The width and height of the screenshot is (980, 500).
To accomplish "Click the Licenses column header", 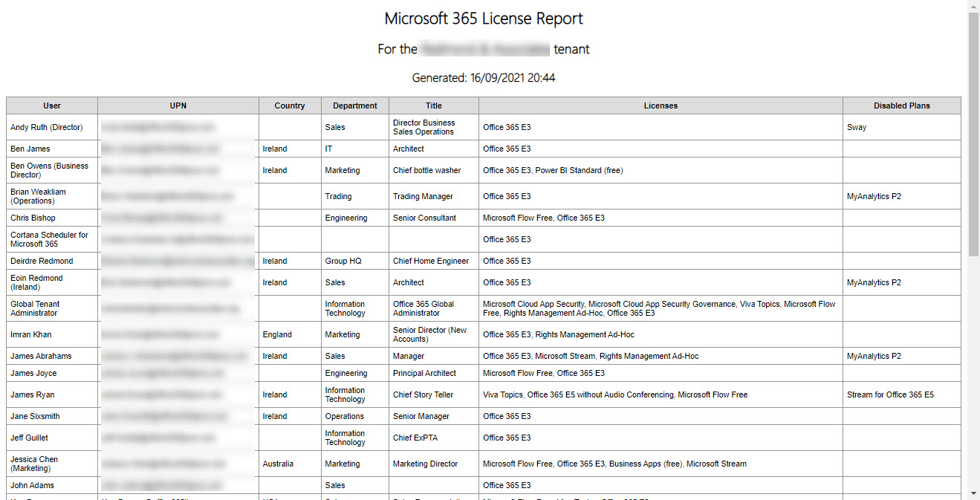I will click(x=661, y=105).
